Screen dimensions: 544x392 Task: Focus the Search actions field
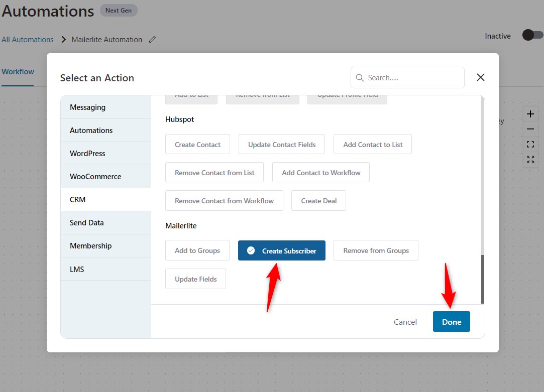(407, 78)
